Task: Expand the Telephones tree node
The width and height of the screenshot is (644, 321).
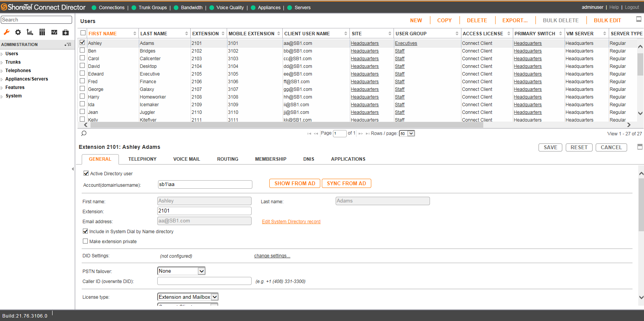Action: [x=18, y=71]
